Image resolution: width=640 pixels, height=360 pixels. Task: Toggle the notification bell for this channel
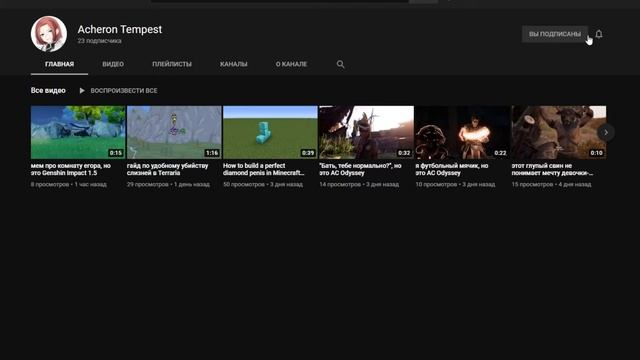599,34
